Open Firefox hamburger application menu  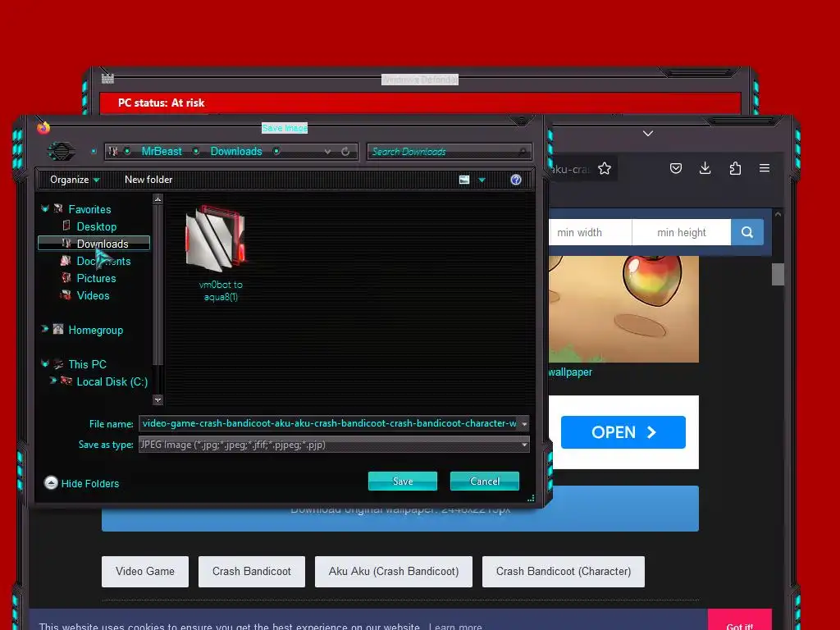(x=765, y=168)
